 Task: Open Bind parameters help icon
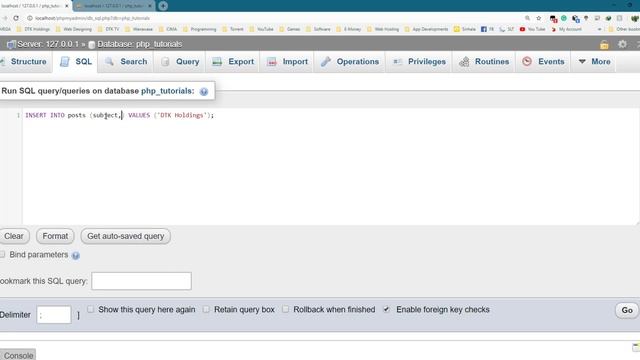(76, 256)
